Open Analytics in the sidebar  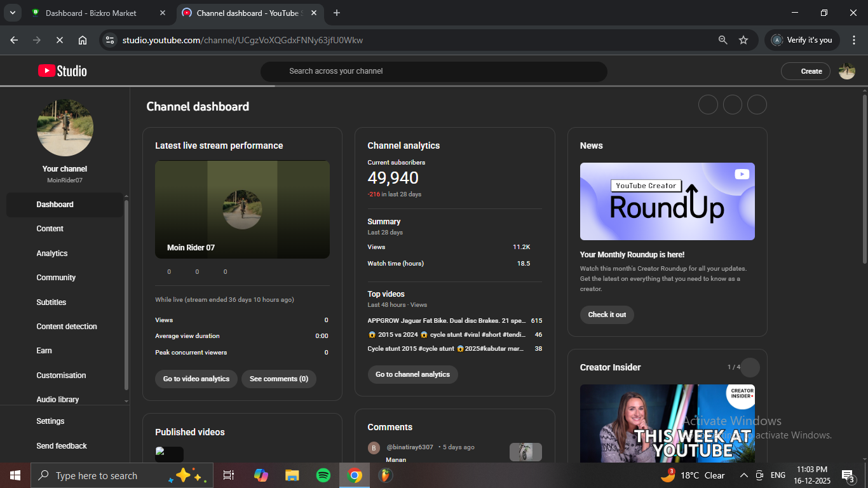point(52,254)
